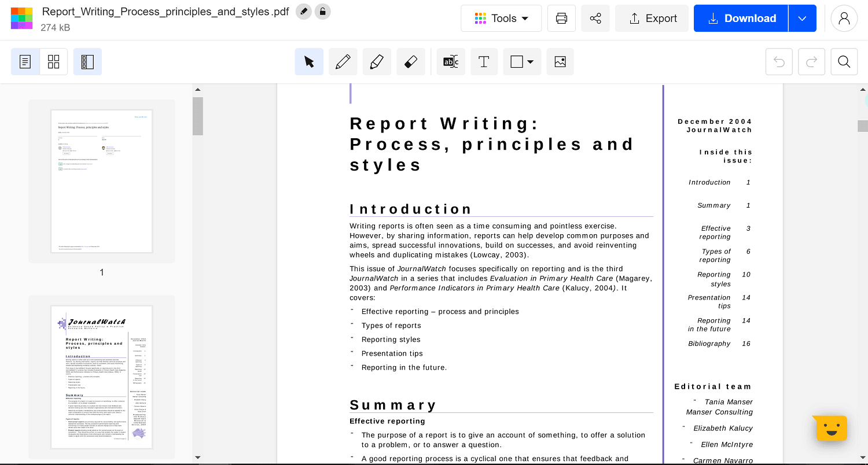Click 'Editorial team' heading
868x465 pixels.
click(713, 386)
